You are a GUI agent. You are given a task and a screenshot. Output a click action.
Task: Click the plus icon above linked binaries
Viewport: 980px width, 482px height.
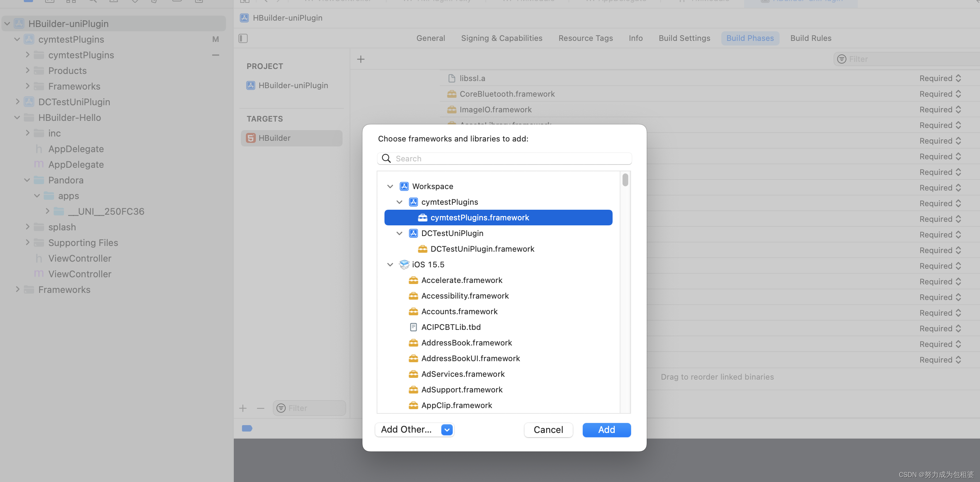pyautogui.click(x=361, y=59)
